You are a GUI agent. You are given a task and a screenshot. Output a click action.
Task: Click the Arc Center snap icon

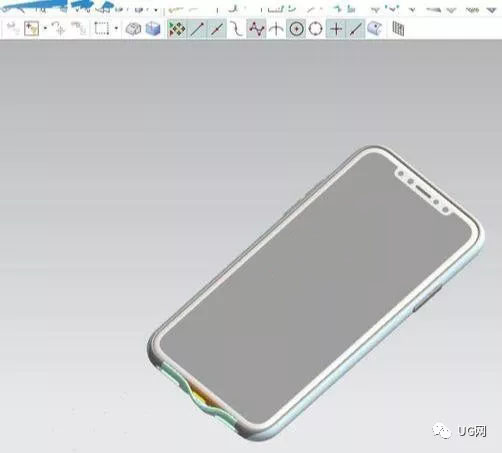pos(296,29)
